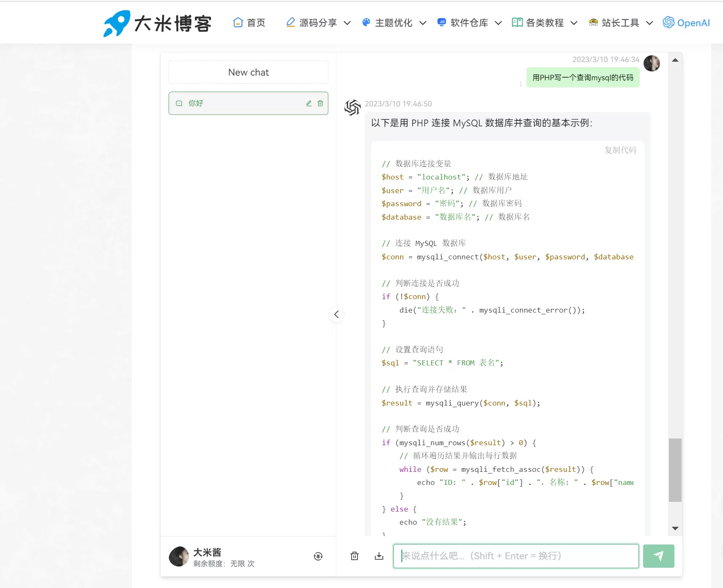Focus the message input field
The width and height of the screenshot is (723, 588).
(x=516, y=556)
